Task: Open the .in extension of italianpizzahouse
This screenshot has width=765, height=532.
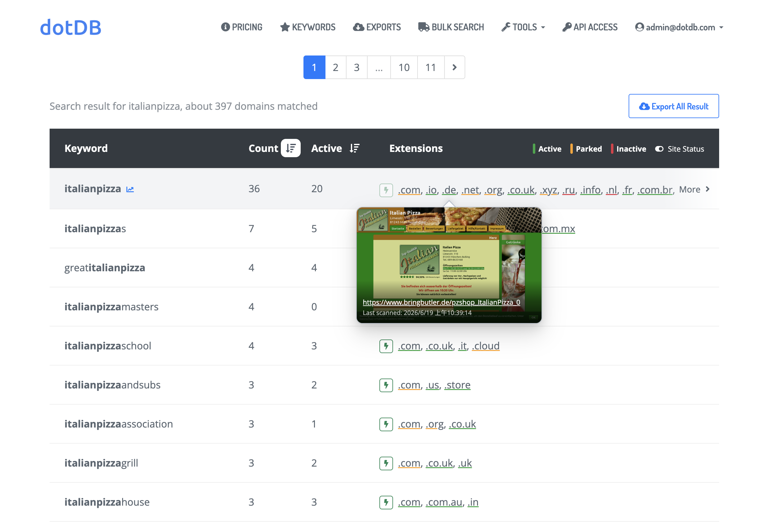Action: pyautogui.click(x=473, y=502)
